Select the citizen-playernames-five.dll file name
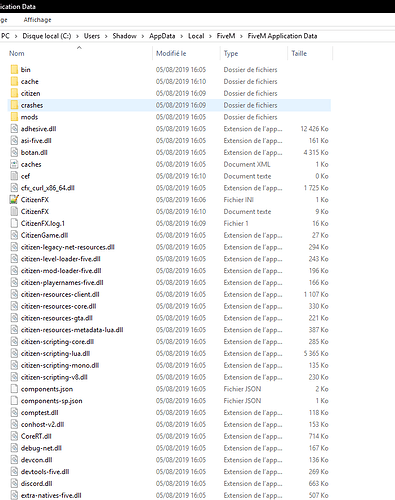Viewport: 395px width, 500px height. [62, 282]
